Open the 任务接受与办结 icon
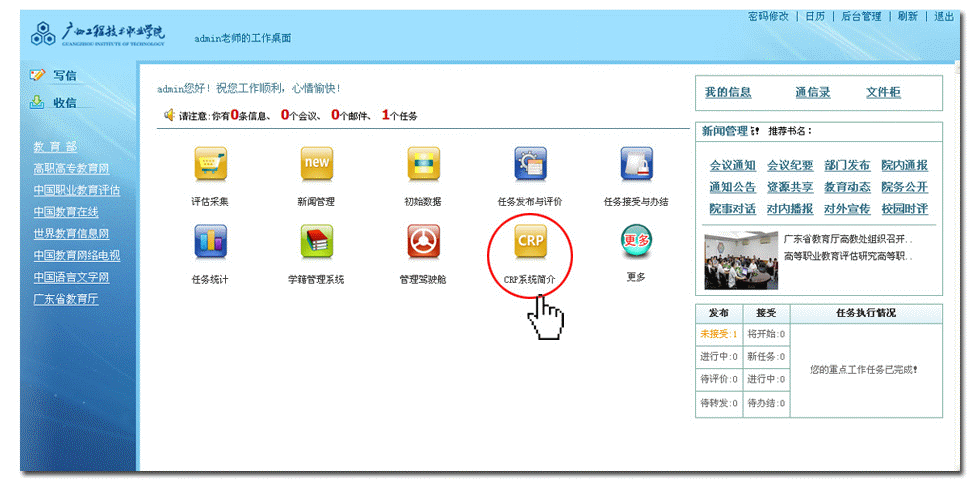The width and height of the screenshot is (980, 480). [636, 163]
